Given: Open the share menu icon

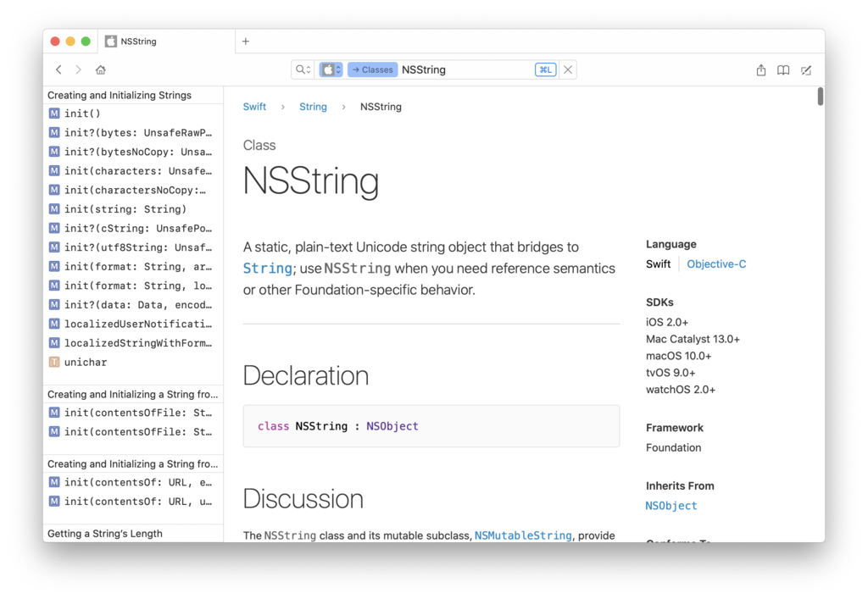Looking at the screenshot, I should point(761,69).
